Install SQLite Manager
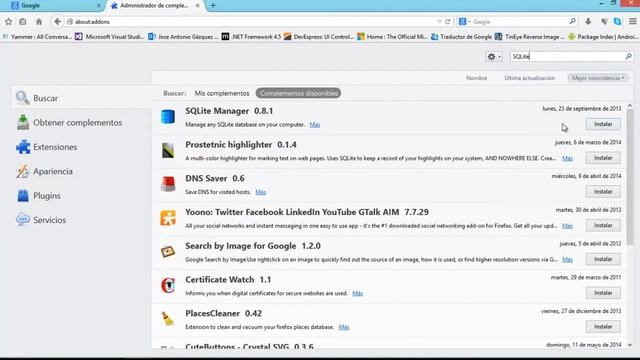The image size is (640, 360). point(603,124)
